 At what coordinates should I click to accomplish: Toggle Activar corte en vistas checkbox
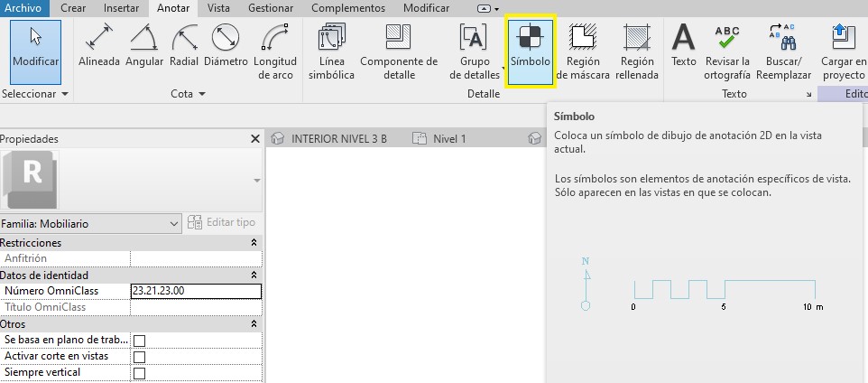tap(139, 357)
